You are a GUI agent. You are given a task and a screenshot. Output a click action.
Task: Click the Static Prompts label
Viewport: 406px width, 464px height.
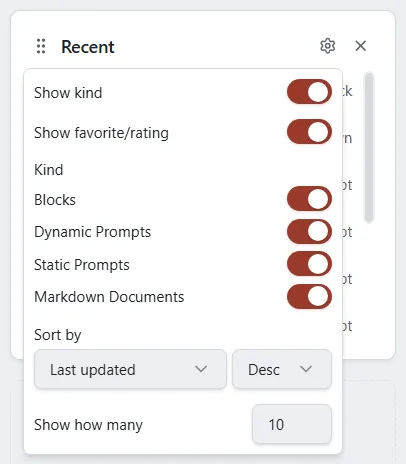[82, 265]
